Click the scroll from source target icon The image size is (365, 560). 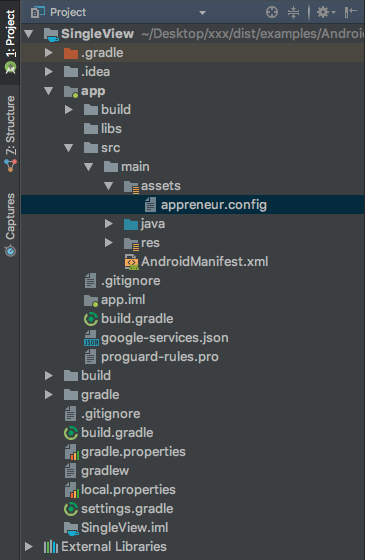click(272, 12)
